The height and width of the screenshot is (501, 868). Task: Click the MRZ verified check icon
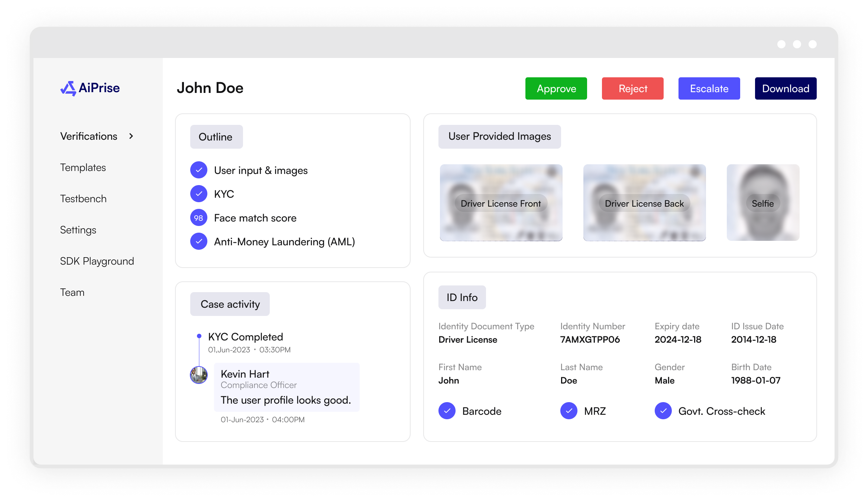569,411
